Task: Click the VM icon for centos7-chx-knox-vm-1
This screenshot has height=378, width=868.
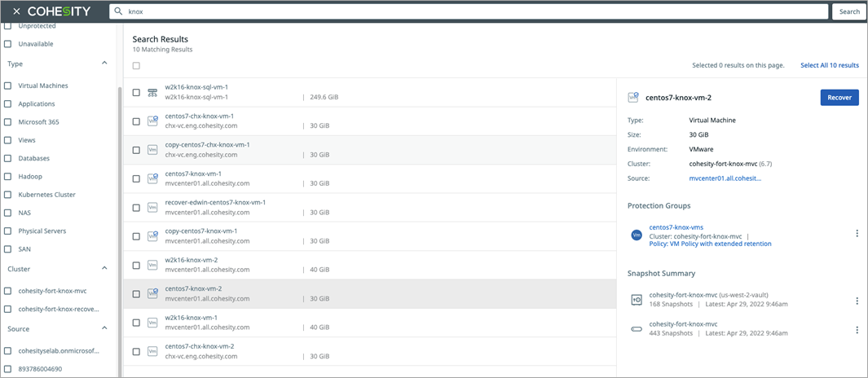Action: (x=153, y=121)
